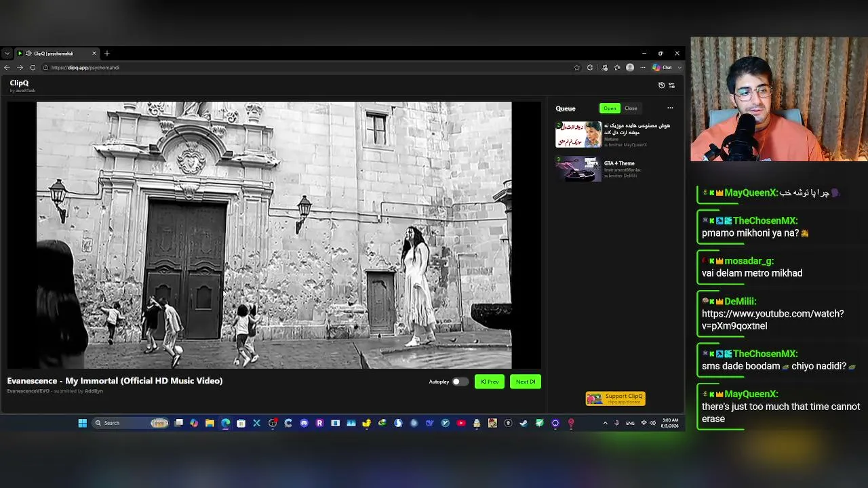Image resolution: width=868 pixels, height=488 pixels.
Task: Open the browser three-dot settings menu
Action: (x=642, y=68)
